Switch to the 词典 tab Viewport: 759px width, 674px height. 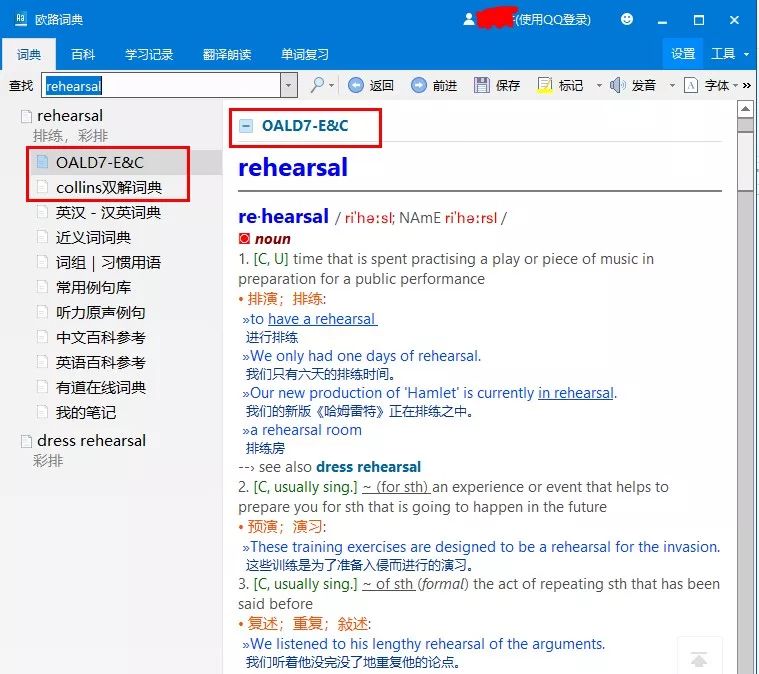[x=29, y=54]
